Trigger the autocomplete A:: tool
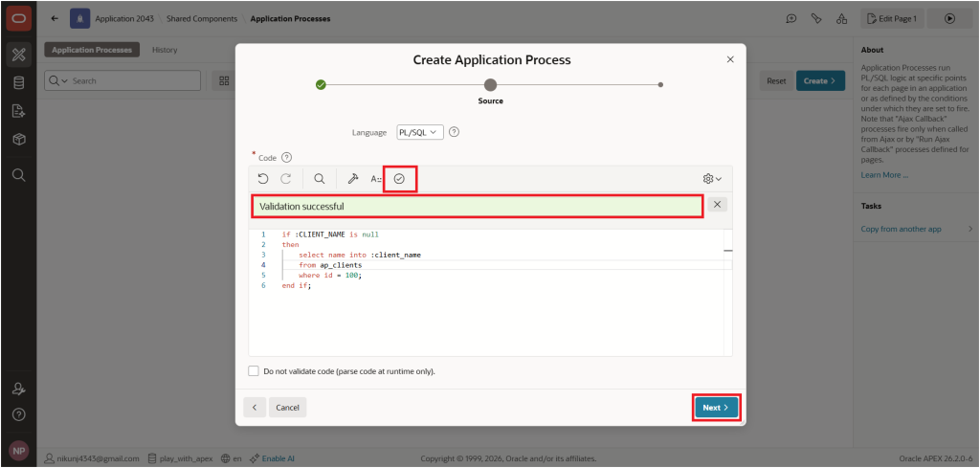 click(375, 179)
